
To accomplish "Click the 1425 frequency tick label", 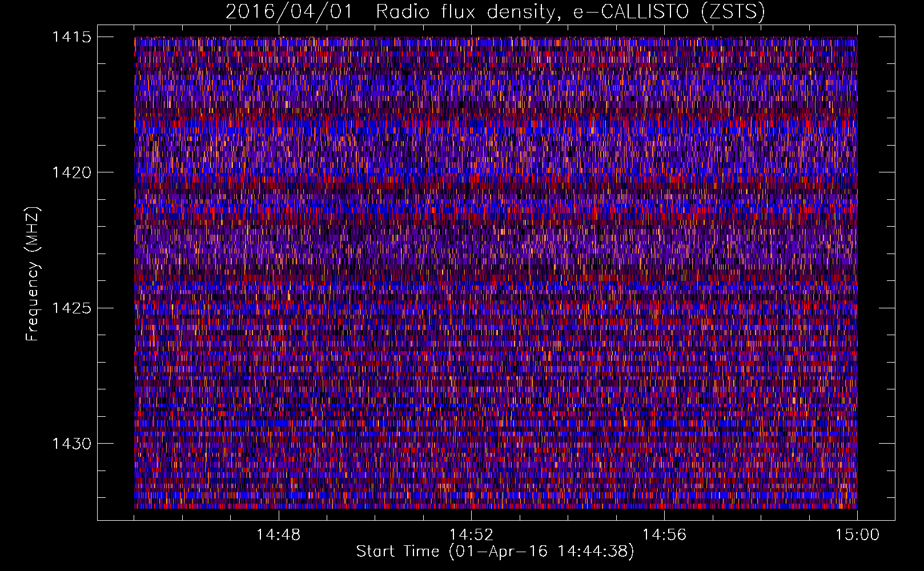I will [71, 308].
